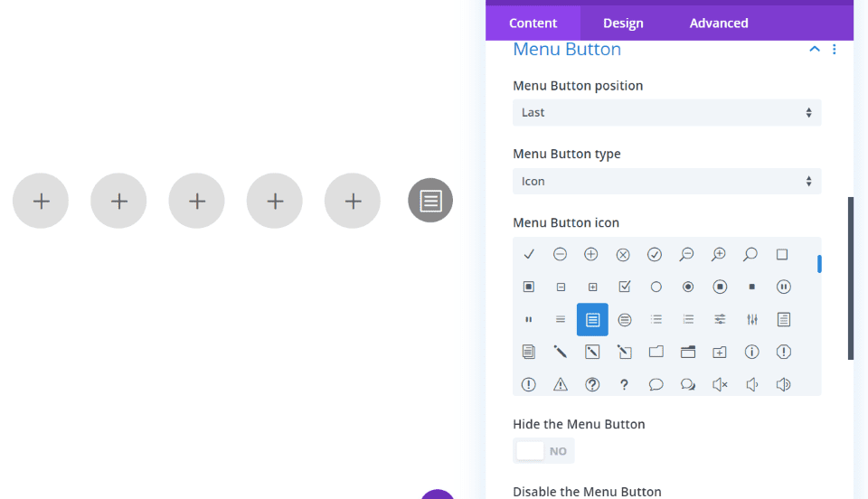Viewport: 868px width, 499px height.
Task: Choose the stop-square-in-circle icon
Action: click(x=720, y=287)
